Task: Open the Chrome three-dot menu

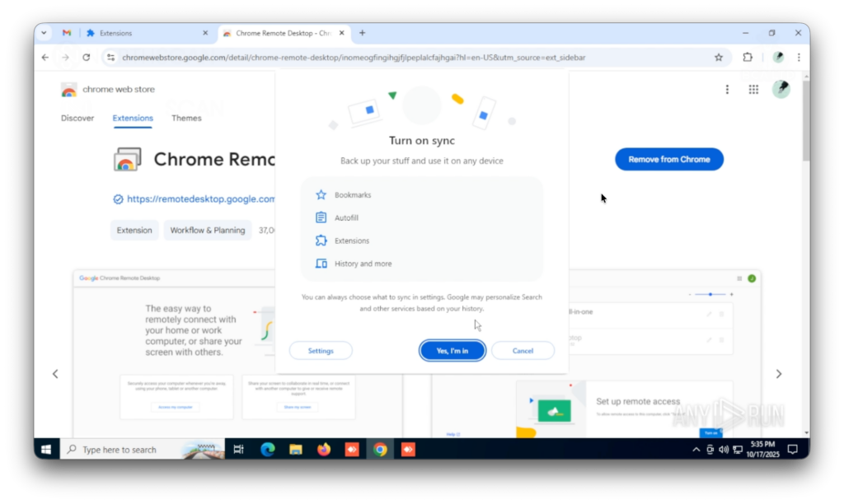Action: (x=799, y=57)
